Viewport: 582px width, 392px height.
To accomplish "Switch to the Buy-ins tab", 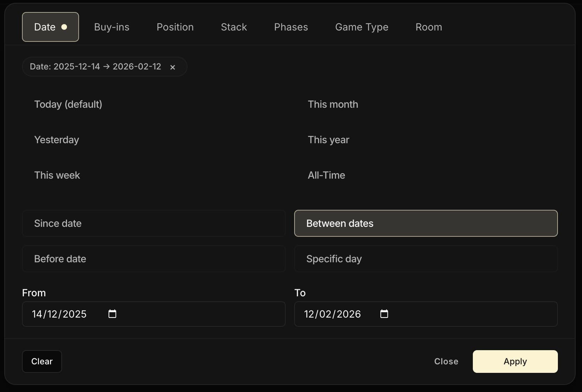I will 112,27.
